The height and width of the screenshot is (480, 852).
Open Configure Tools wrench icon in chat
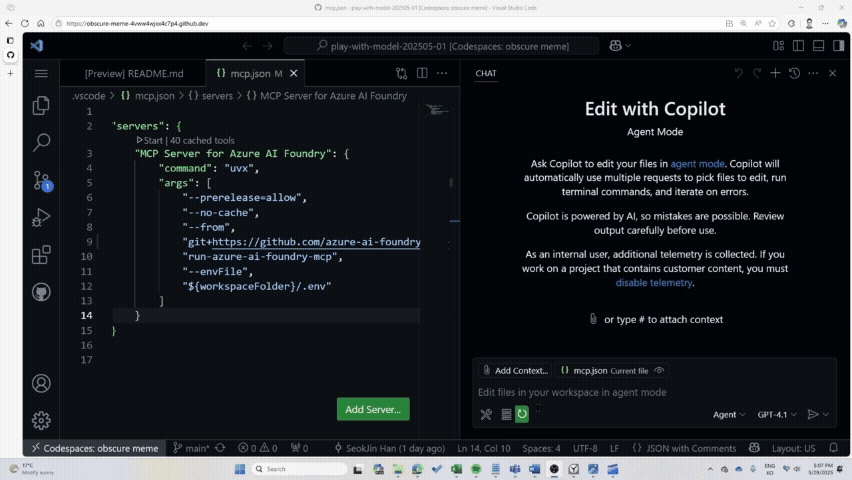[486, 414]
